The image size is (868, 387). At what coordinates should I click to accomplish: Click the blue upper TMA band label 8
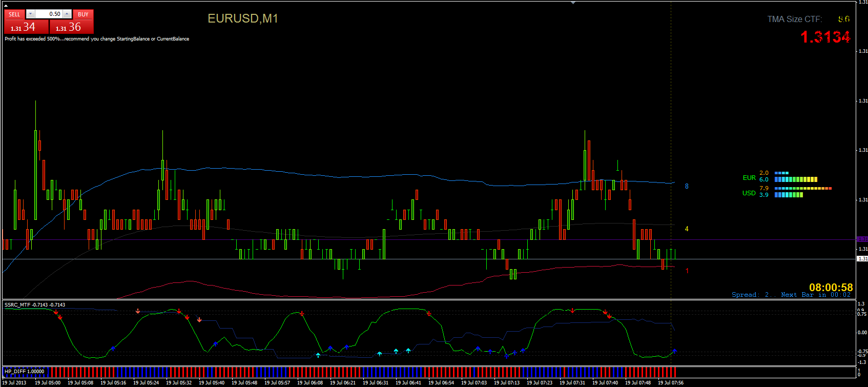[687, 187]
